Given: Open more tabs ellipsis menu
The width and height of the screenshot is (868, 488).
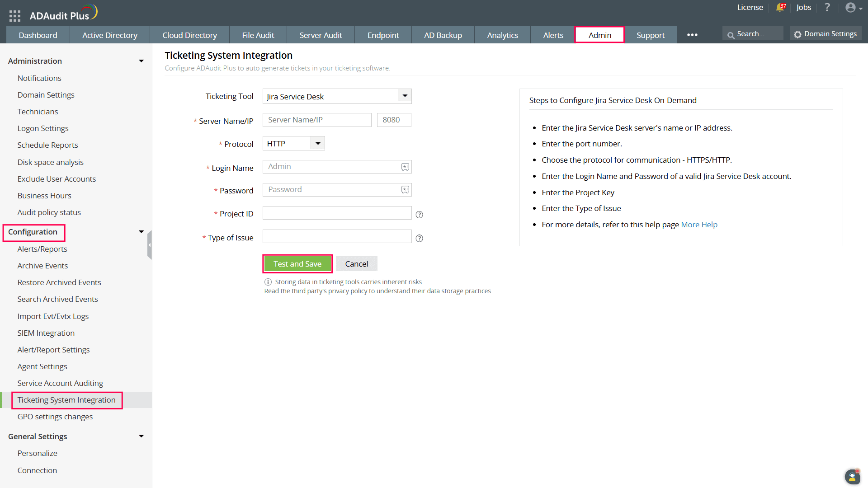Looking at the screenshot, I should coord(692,35).
